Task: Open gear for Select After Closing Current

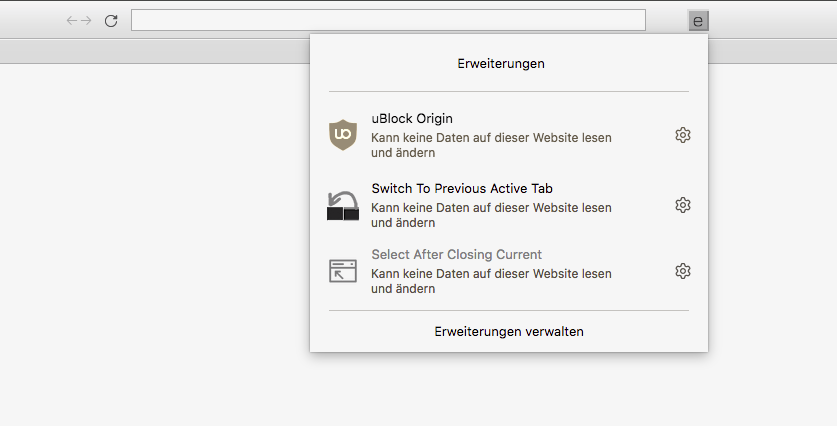Action: click(683, 271)
